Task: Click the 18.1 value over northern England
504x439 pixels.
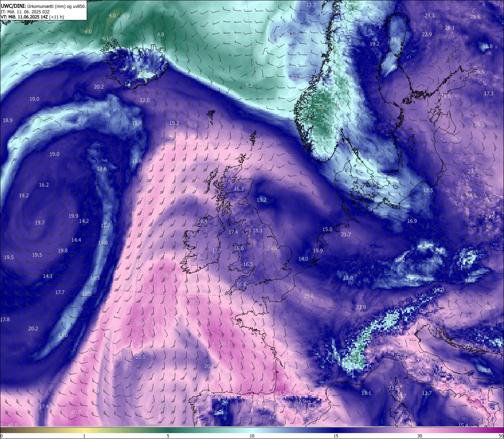Action: coord(258,231)
